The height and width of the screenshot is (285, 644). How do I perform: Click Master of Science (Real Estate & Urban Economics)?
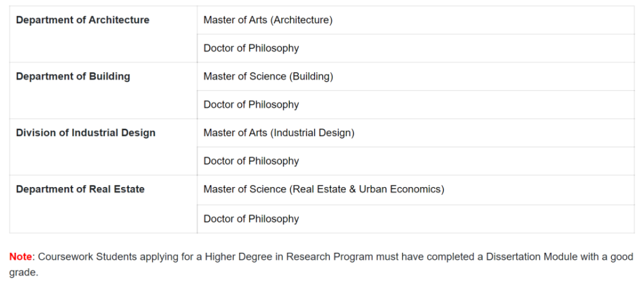click(x=323, y=189)
